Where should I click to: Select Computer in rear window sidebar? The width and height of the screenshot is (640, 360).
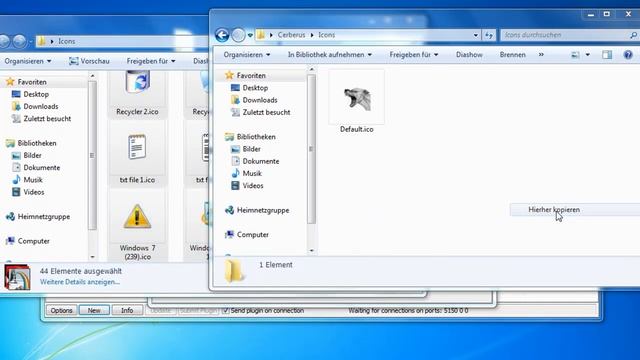pyautogui.click(x=28, y=241)
